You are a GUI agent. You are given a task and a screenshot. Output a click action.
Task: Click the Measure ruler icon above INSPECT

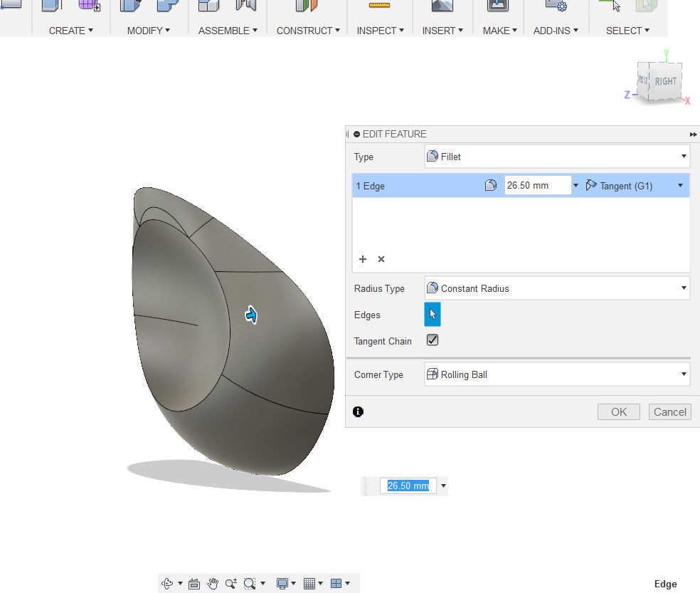[379, 6]
